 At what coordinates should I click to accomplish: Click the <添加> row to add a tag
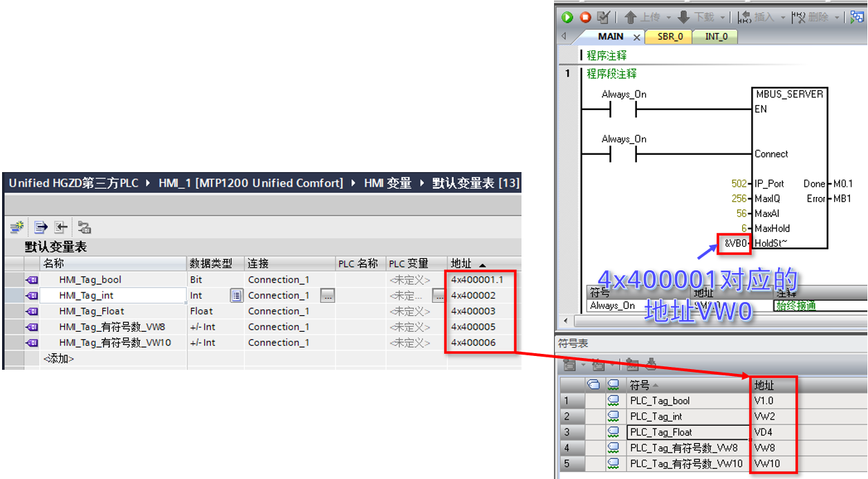tap(59, 359)
